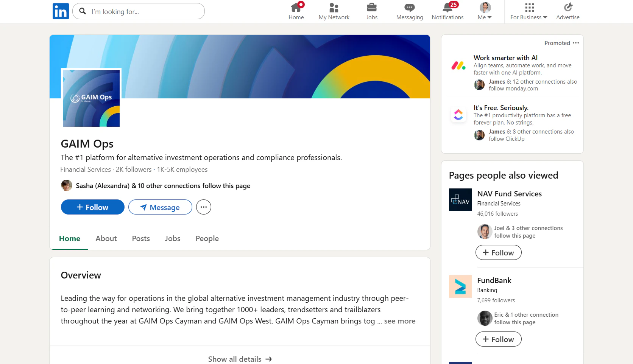
Task: Open Advertise from the navbar
Action: click(568, 11)
